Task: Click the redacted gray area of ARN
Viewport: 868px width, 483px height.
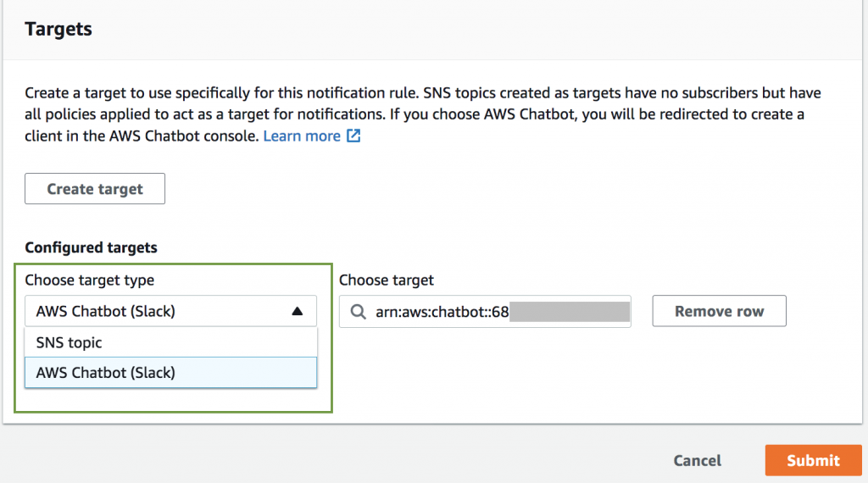Action: (x=568, y=312)
